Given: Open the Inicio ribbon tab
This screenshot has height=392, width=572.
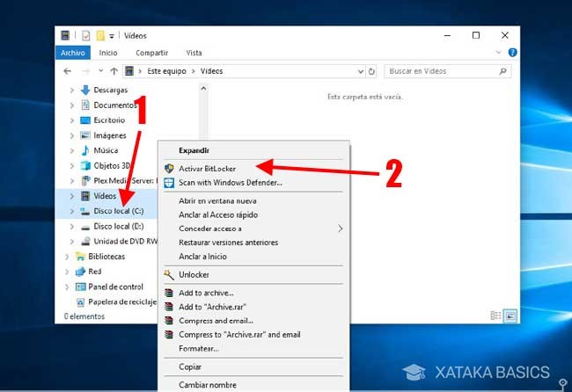Looking at the screenshot, I should [x=108, y=53].
